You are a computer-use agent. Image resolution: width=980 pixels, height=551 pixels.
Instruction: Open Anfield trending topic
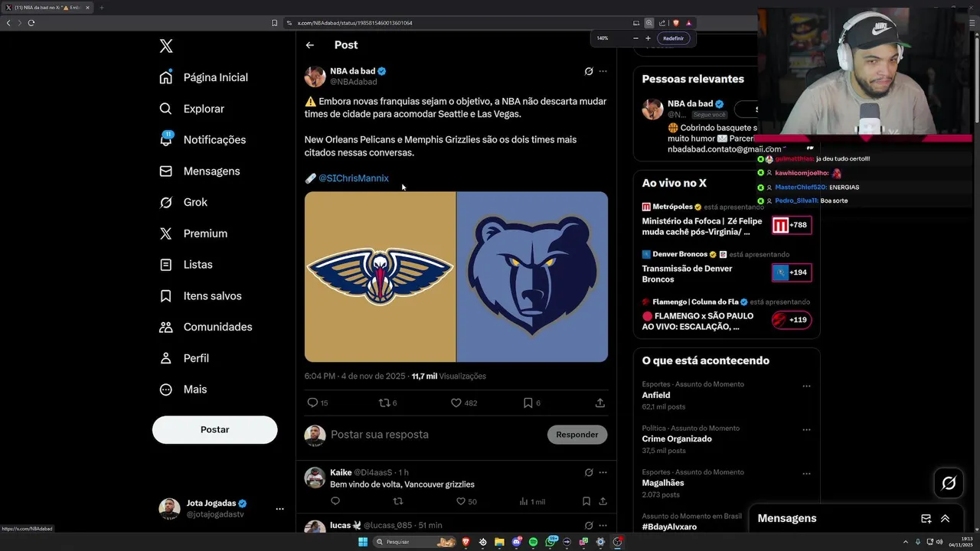[656, 396]
